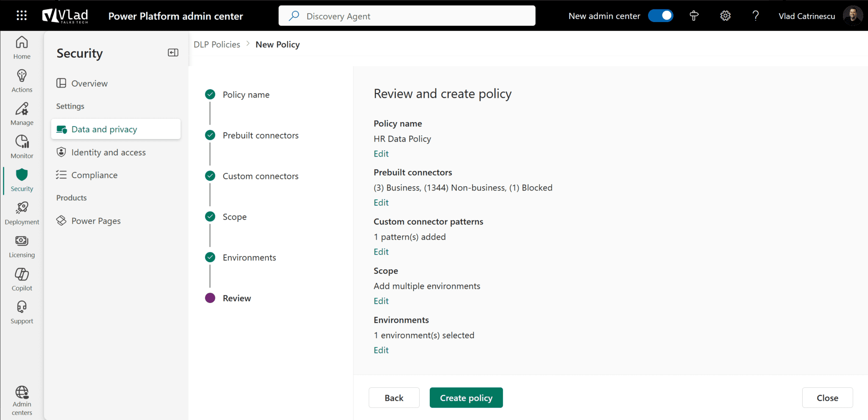Open the settings gear in the top bar
This screenshot has height=420, width=868.
(x=725, y=16)
